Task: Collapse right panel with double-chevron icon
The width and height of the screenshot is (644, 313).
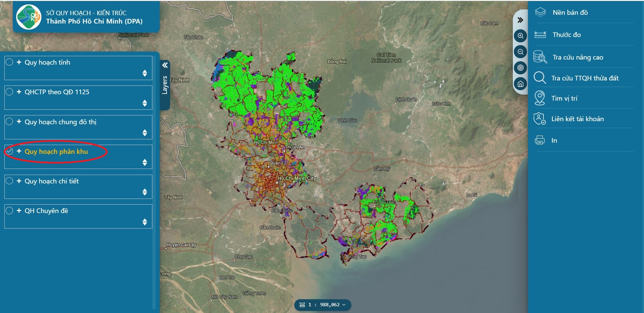Action: pyautogui.click(x=520, y=20)
